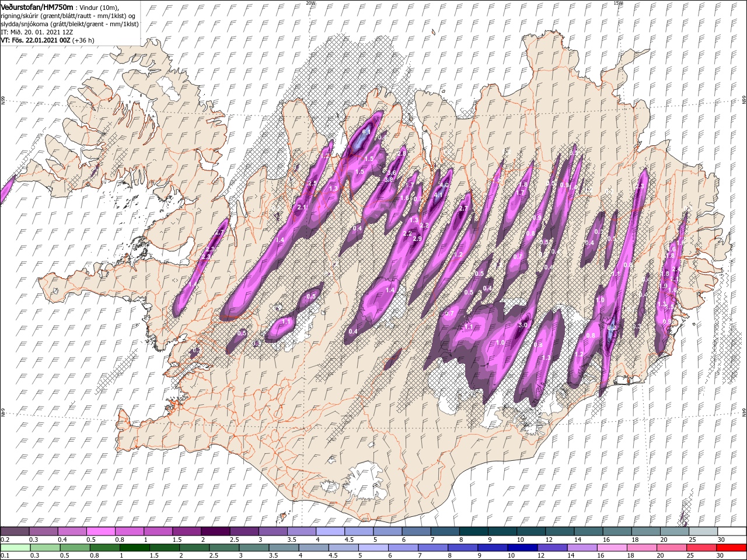Select the palest green rain swatch at 0.1
Viewport: 747px width, 560px height.
pyautogui.click(x=16, y=547)
